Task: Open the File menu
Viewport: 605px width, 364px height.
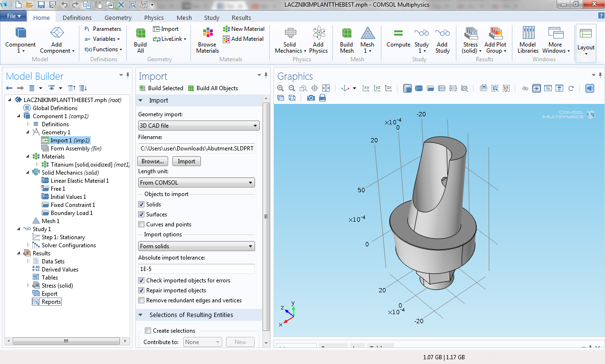Action: (13, 16)
